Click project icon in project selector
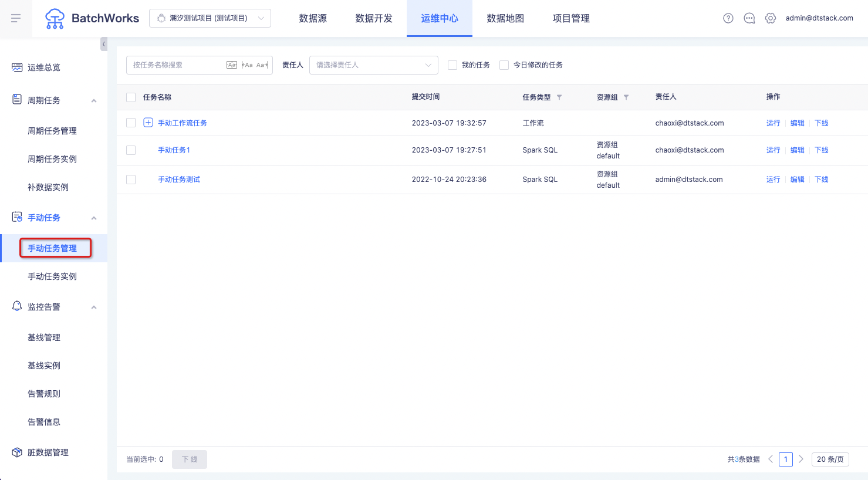Image resolution: width=868 pixels, height=480 pixels. 161,18
